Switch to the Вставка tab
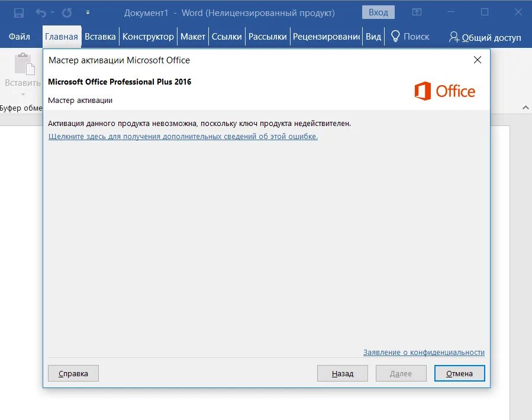 pyautogui.click(x=100, y=37)
